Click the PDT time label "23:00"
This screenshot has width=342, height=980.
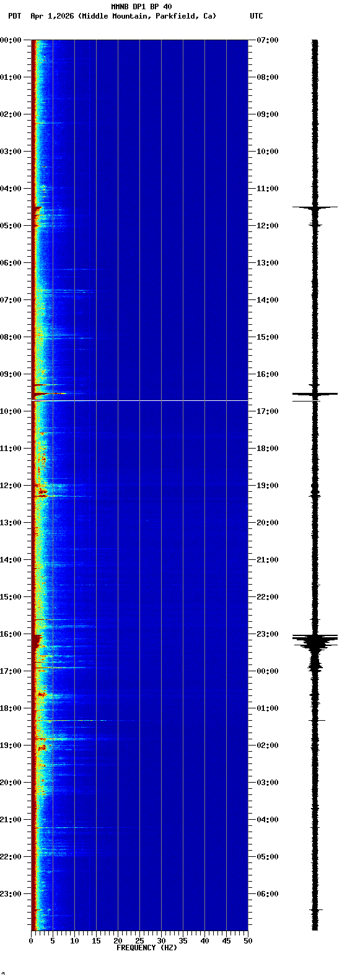click(10, 894)
